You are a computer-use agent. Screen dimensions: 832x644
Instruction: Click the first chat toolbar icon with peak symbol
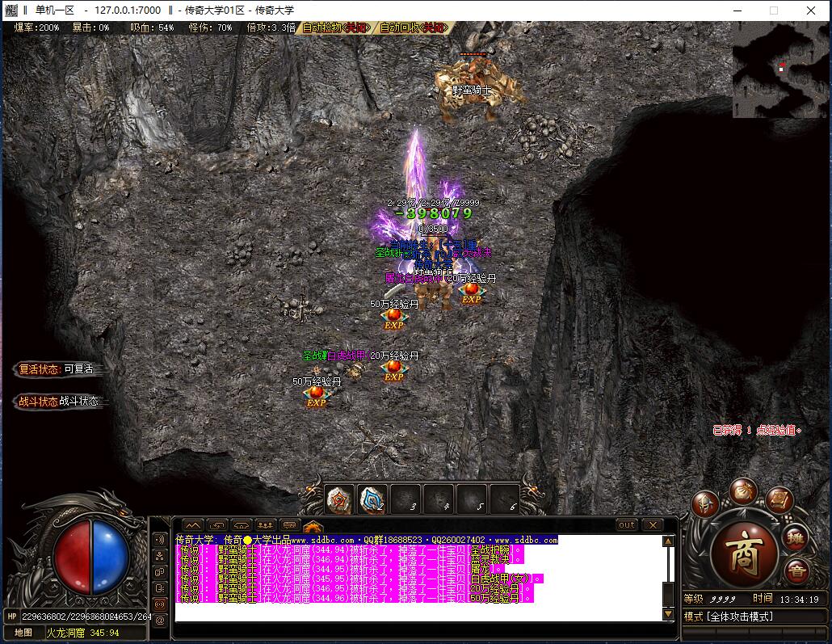[192, 525]
